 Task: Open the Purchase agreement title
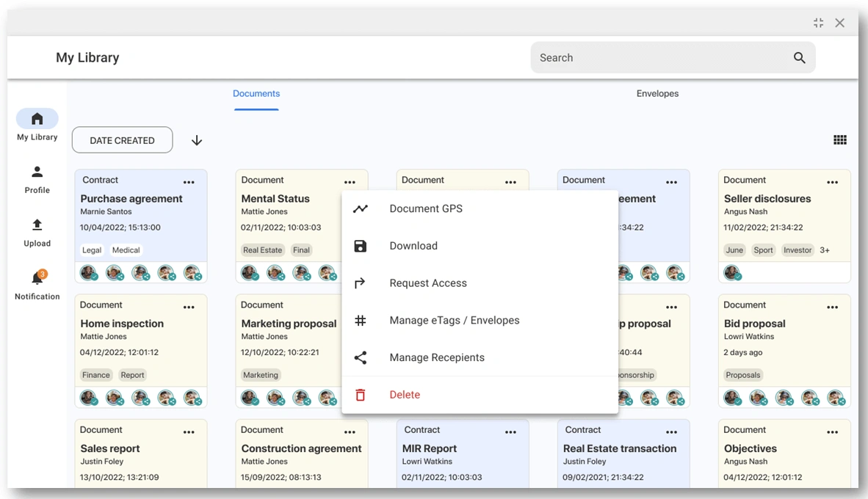(x=131, y=199)
